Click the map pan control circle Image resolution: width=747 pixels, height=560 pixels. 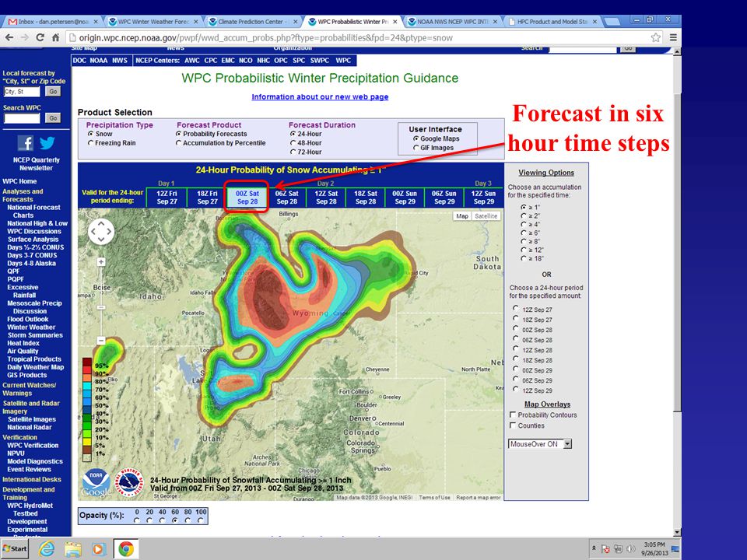tap(101, 232)
